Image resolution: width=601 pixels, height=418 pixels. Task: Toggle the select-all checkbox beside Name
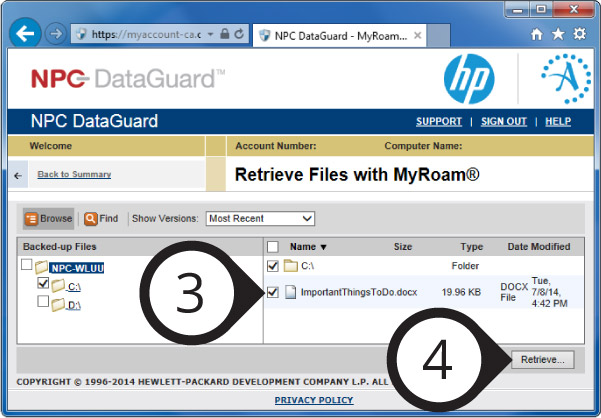pyautogui.click(x=273, y=246)
